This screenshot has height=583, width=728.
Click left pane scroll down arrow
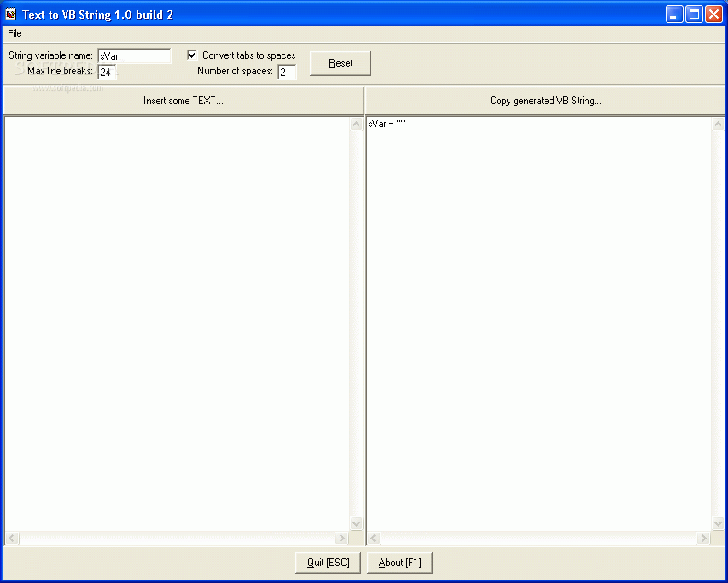356,523
